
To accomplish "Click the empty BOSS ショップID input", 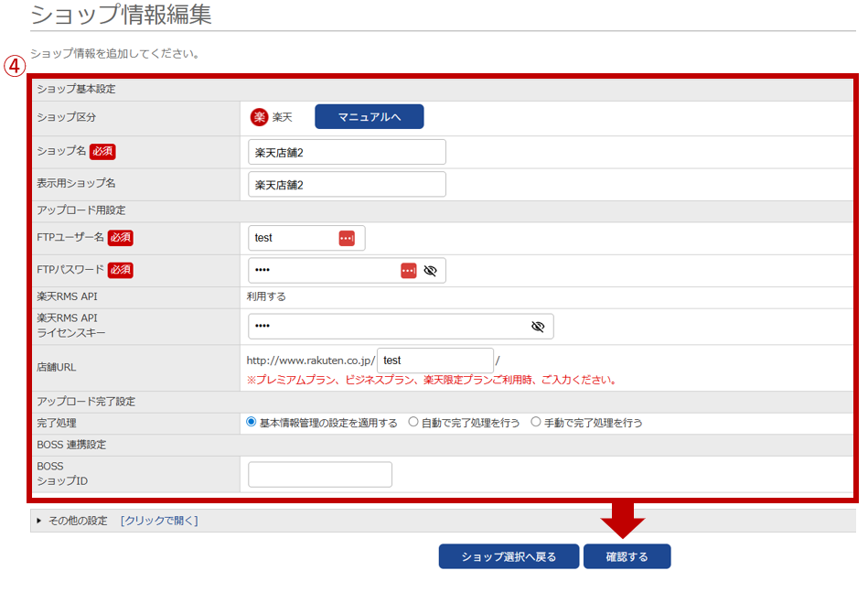I will pyautogui.click(x=320, y=475).
